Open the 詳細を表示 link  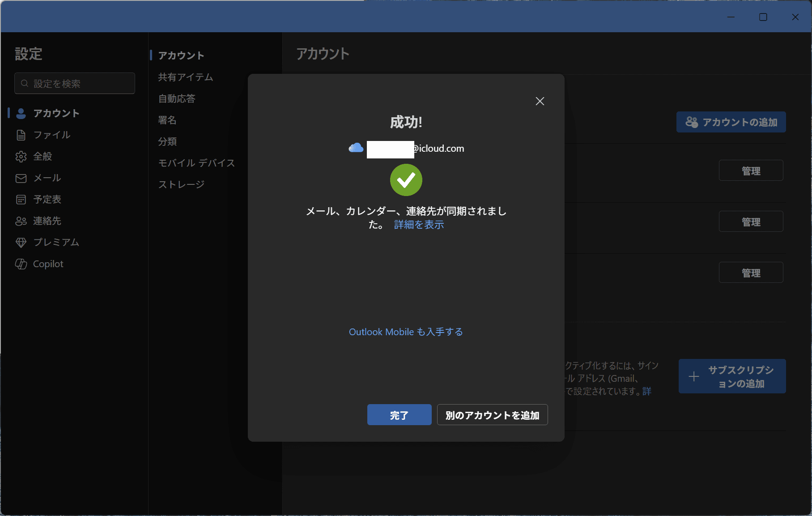419,225
